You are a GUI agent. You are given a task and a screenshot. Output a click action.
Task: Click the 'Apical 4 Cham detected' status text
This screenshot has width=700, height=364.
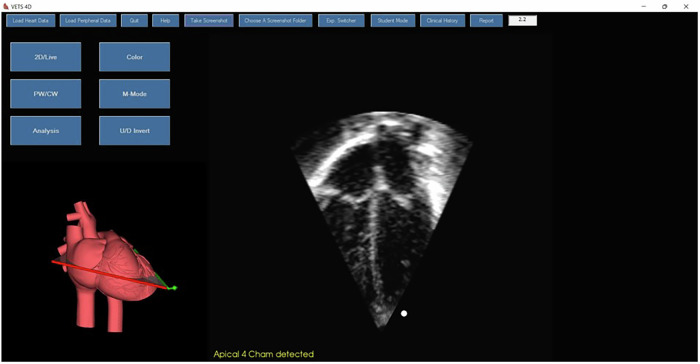(x=263, y=354)
